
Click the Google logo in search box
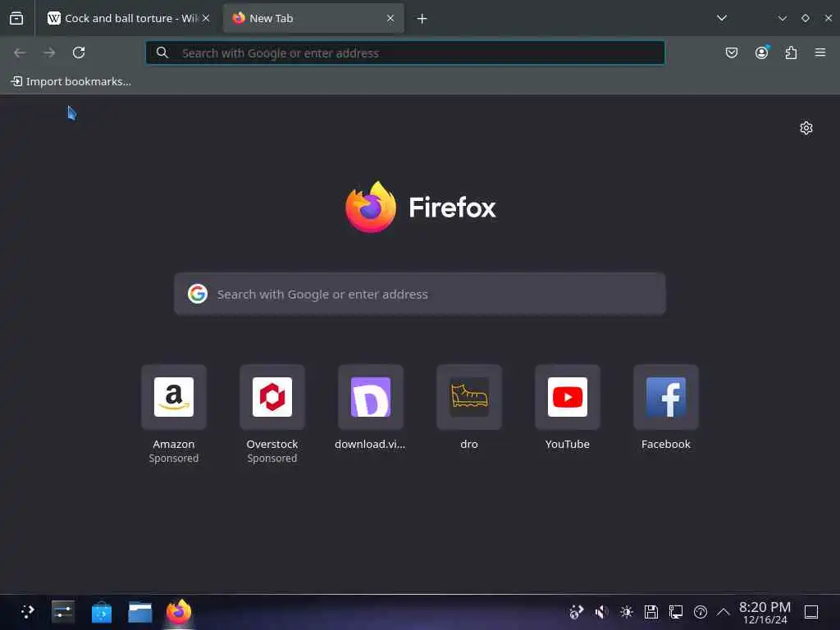pyautogui.click(x=198, y=294)
